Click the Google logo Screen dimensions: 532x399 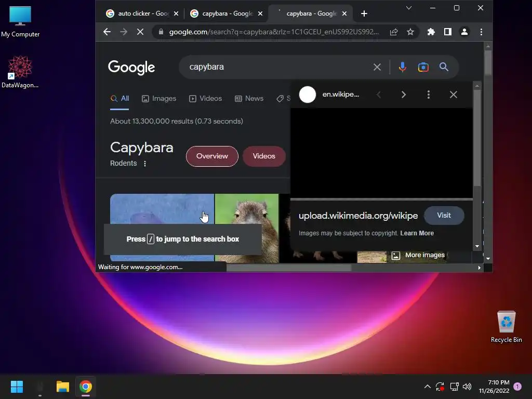pos(131,67)
